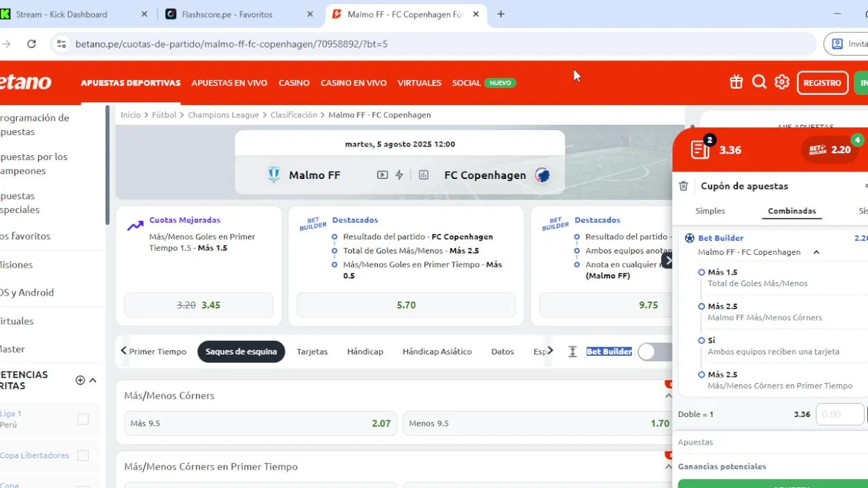Image resolution: width=868 pixels, height=488 pixels.
Task: Select the 3.45 Cuotas Mejoradas odds
Action: 199,305
